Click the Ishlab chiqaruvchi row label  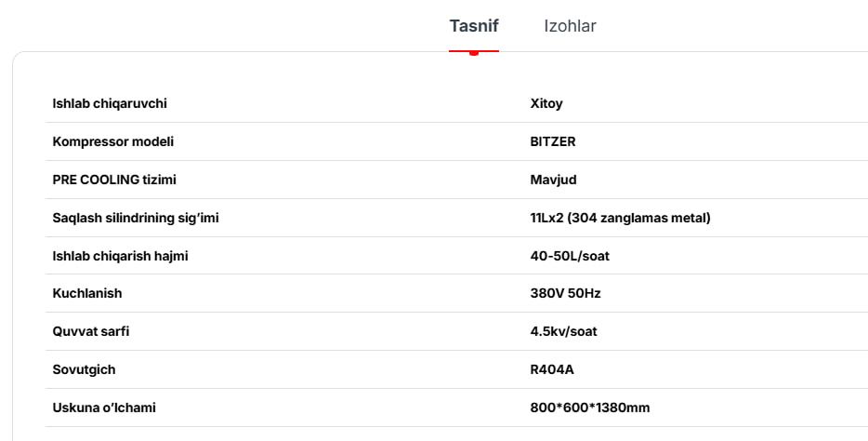click(x=110, y=103)
